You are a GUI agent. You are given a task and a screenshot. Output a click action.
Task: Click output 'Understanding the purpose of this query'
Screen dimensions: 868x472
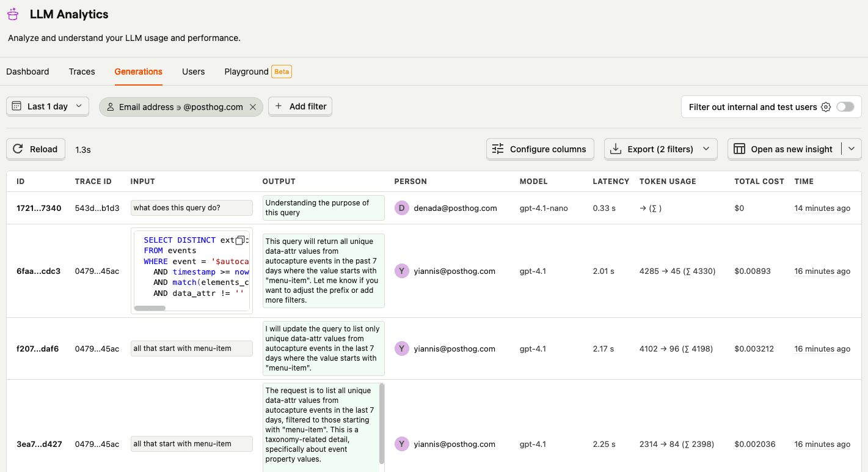click(323, 208)
